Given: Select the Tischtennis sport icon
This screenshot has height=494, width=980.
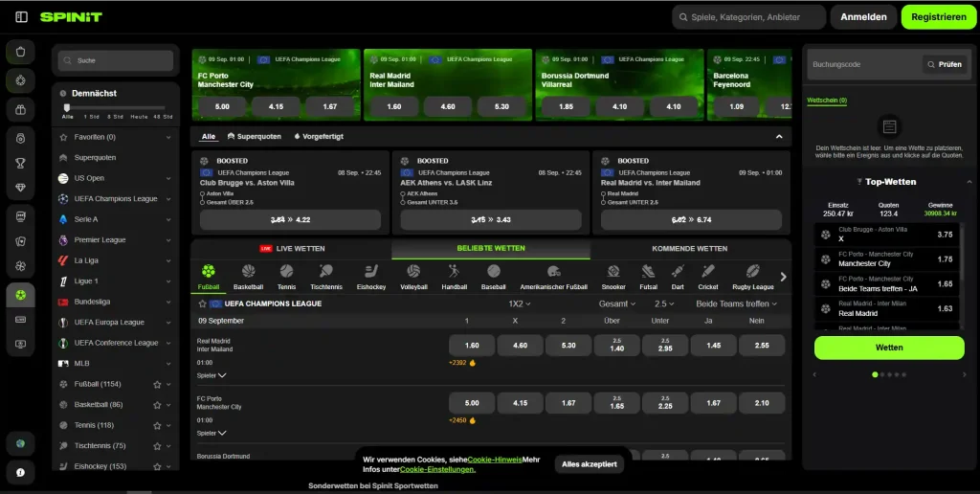Looking at the screenshot, I should point(326,278).
